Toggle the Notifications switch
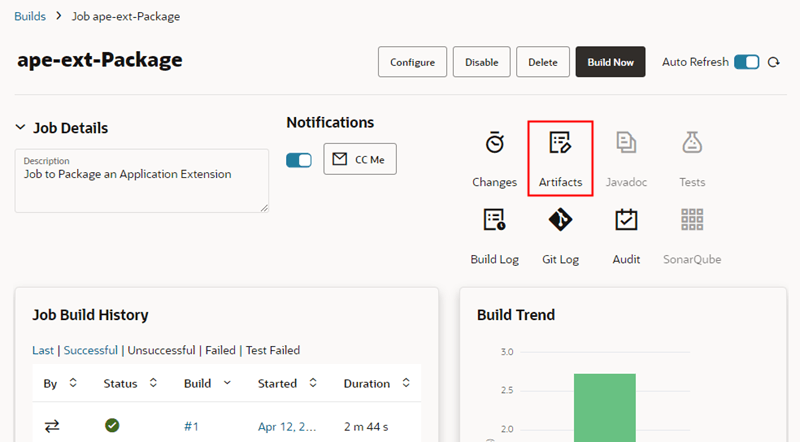 coord(299,160)
